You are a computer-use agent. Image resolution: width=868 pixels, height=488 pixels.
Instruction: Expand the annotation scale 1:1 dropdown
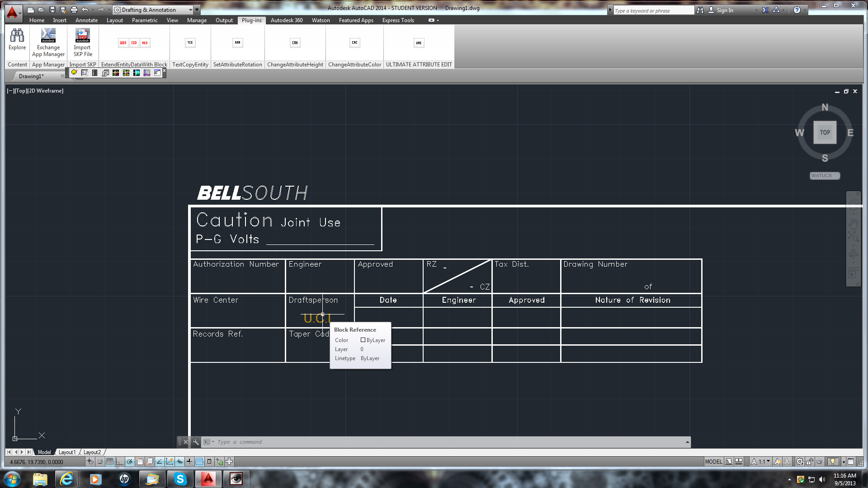click(x=768, y=462)
